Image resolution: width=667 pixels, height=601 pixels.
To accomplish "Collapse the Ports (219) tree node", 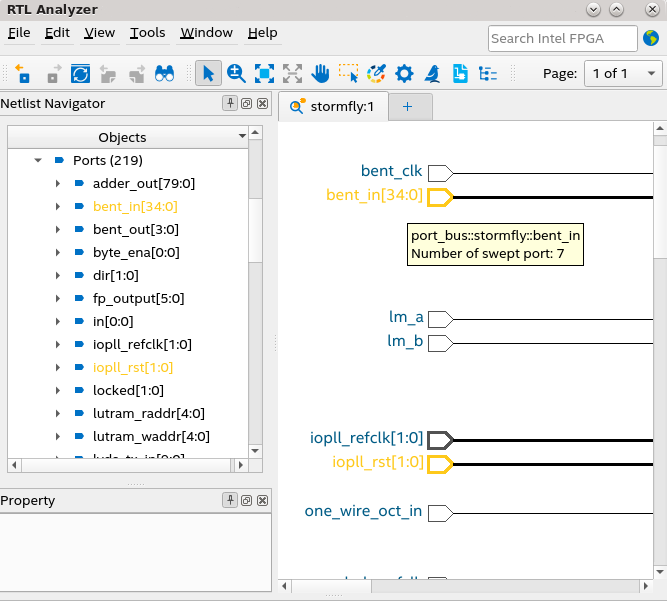I will point(38,160).
